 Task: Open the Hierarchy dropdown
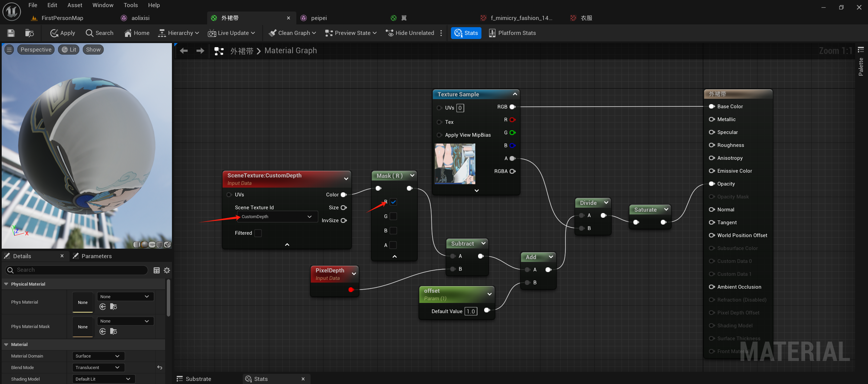click(179, 33)
